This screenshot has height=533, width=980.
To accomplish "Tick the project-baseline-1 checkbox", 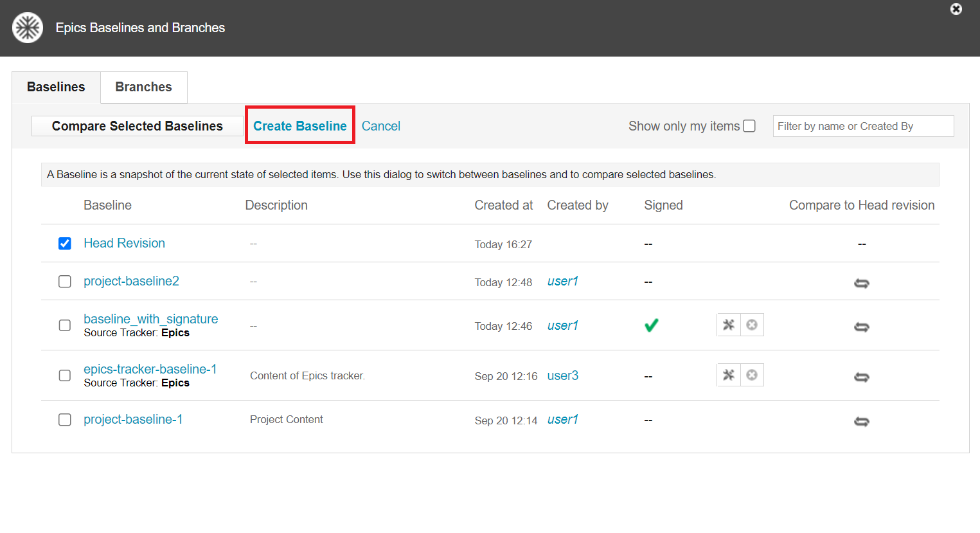I will click(65, 420).
